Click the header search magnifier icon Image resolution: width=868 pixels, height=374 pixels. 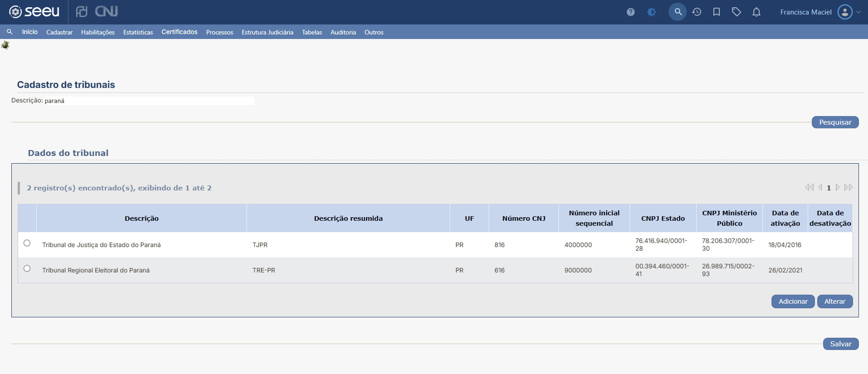(x=678, y=12)
